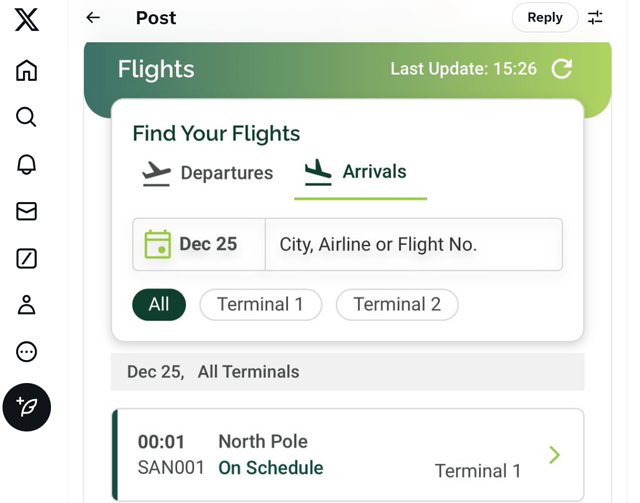Compose a new post
Viewport: 640px width, 503px height.
coord(27,407)
